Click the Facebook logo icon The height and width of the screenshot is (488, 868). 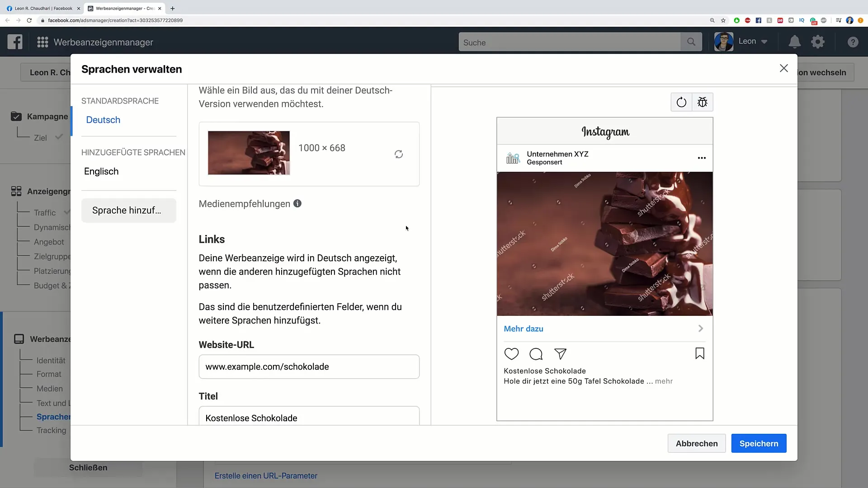(15, 42)
